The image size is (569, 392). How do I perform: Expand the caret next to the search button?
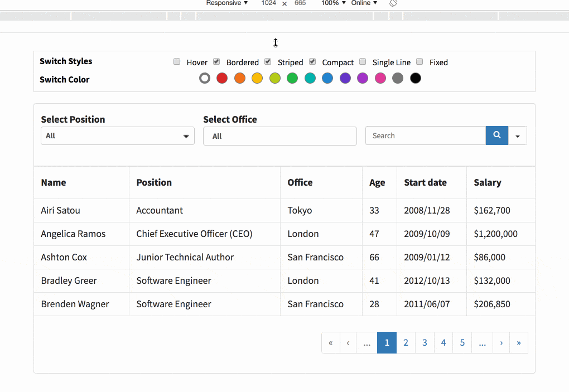click(517, 135)
